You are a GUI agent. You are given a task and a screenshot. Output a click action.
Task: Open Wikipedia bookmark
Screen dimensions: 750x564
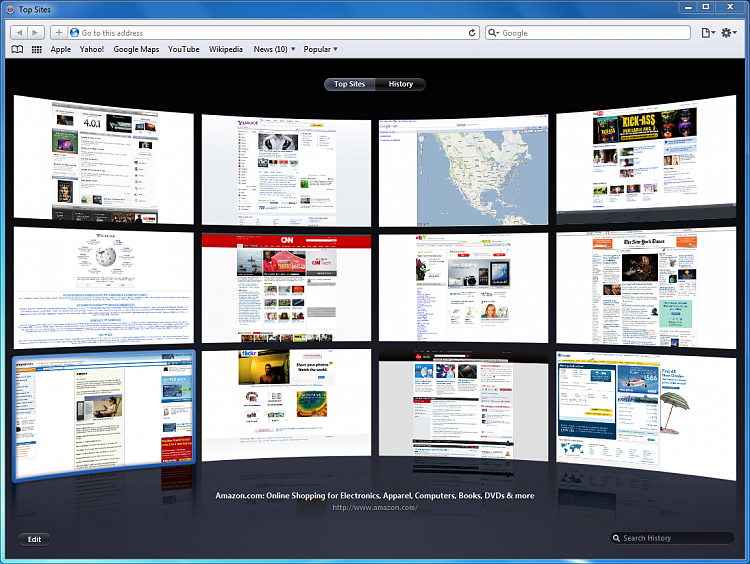pos(226,49)
